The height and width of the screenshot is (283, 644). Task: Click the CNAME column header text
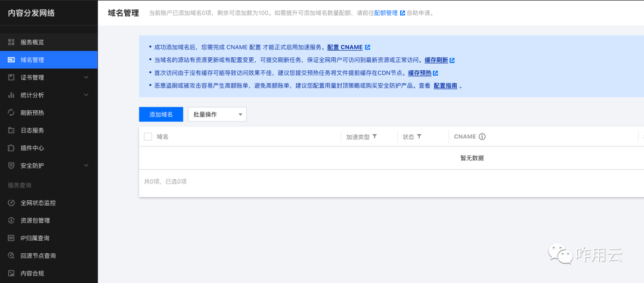tap(465, 136)
